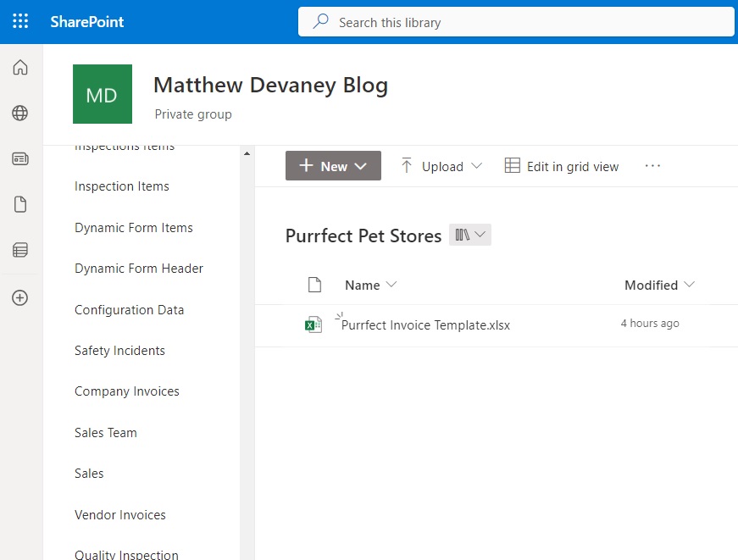Click the Lists icon in left rail
This screenshot has height=560, width=738.
tap(20, 249)
